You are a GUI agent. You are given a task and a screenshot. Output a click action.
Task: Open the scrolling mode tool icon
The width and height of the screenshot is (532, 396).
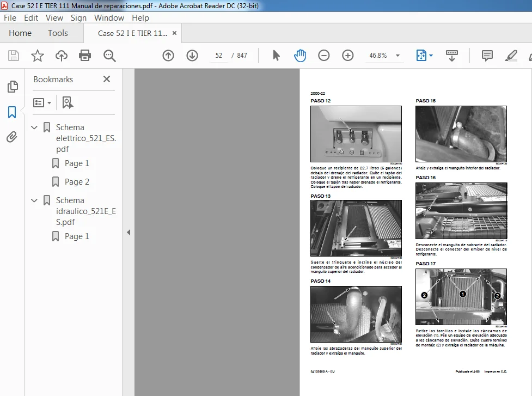[451, 56]
